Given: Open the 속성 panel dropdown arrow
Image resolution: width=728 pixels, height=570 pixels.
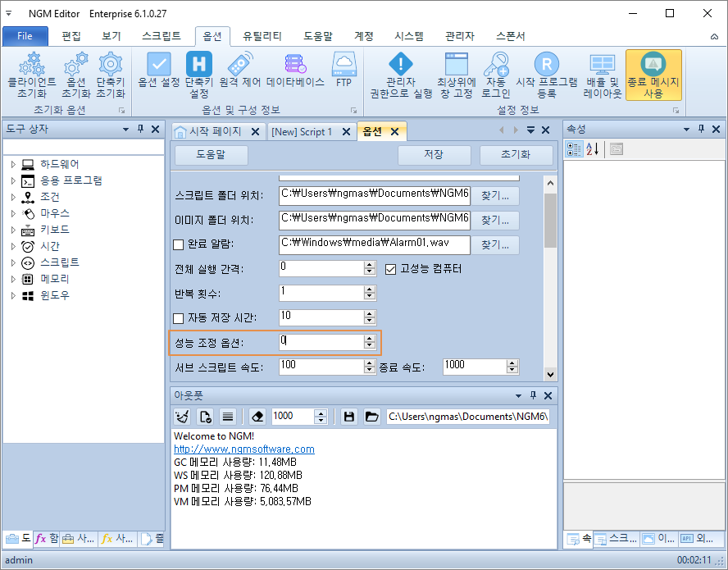Looking at the screenshot, I should point(686,129).
